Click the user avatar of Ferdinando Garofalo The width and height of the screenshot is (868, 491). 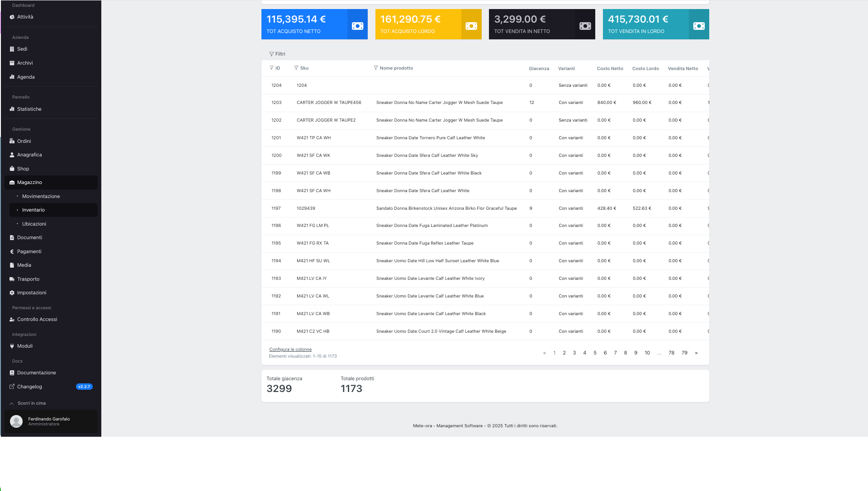coord(16,421)
